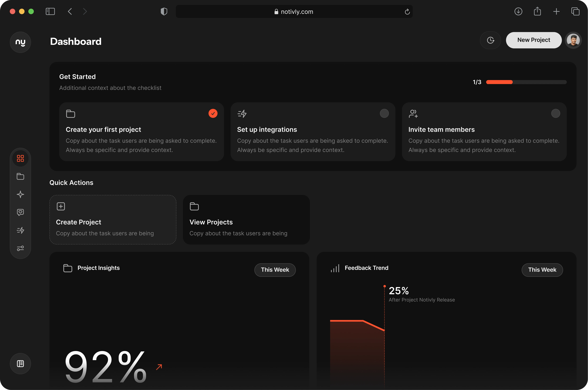This screenshot has height=390, width=588.
Task: Toggle checkmark on Create your first project
Action: [x=213, y=113]
